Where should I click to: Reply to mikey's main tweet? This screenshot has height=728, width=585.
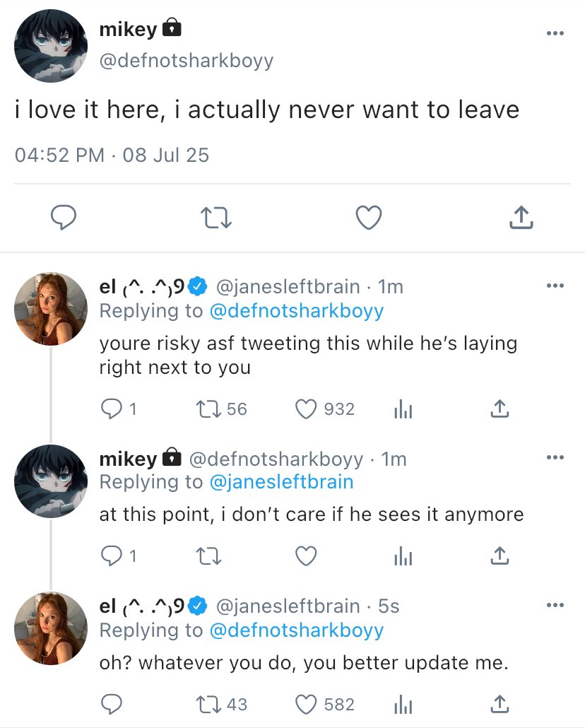coord(64,218)
